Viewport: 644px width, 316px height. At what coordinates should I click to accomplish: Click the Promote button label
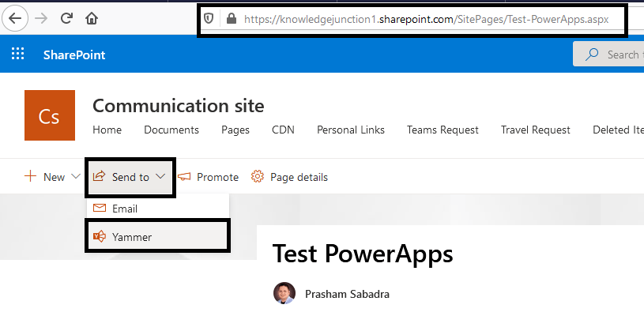217,177
